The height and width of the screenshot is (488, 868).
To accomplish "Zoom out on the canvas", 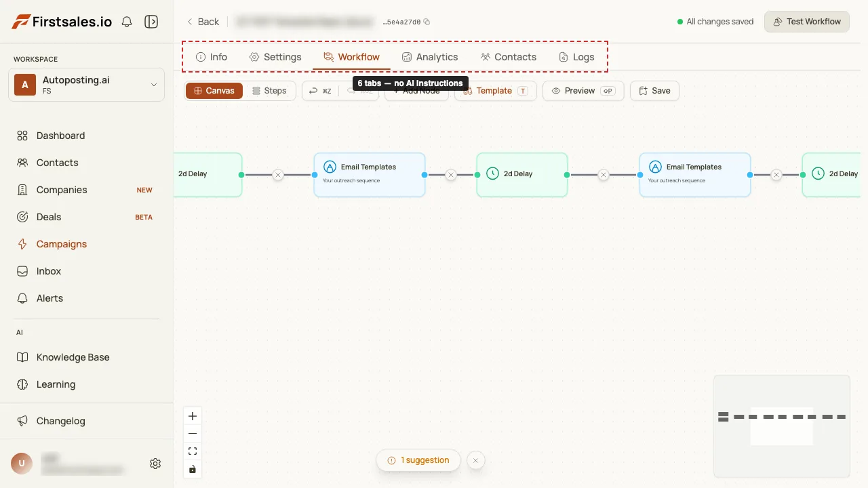I will tap(193, 434).
